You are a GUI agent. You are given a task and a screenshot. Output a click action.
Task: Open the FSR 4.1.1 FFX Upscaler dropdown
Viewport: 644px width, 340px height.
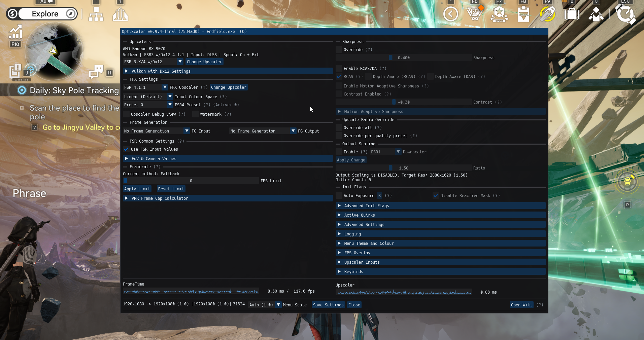pos(145,87)
